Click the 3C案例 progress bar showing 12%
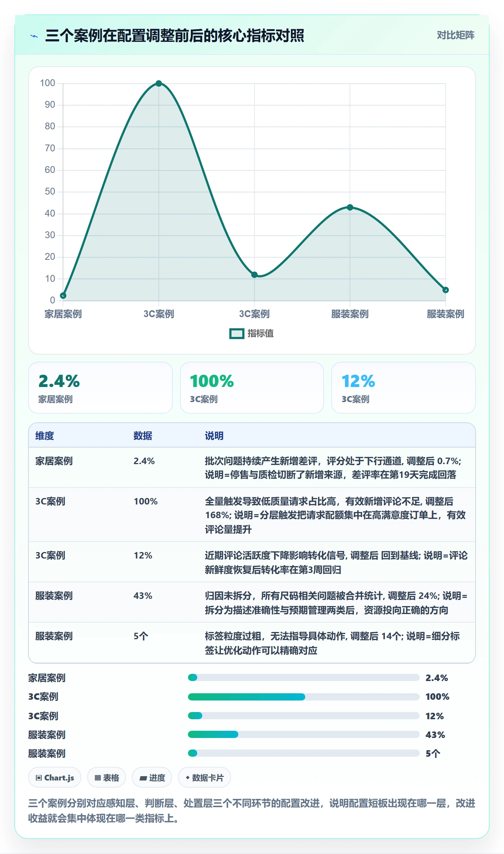This screenshot has width=504, height=854. (x=303, y=716)
